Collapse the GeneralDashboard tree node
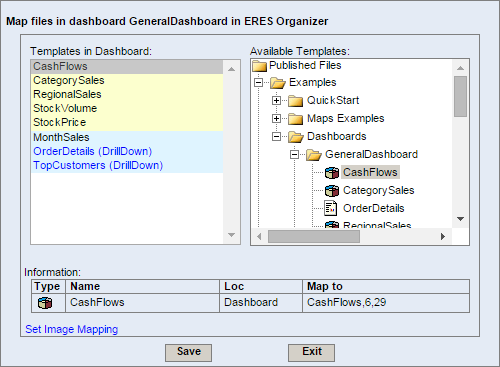The width and height of the screenshot is (500, 367). [x=294, y=154]
